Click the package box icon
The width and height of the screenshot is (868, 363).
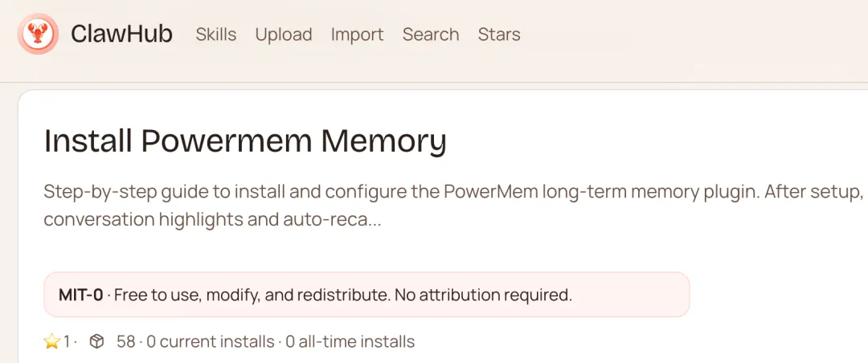click(96, 342)
